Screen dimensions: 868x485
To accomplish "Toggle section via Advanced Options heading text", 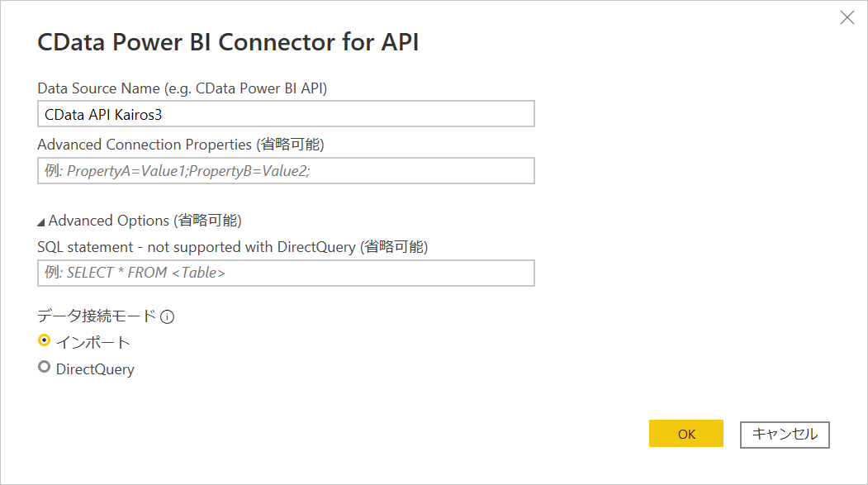I will pos(145,221).
